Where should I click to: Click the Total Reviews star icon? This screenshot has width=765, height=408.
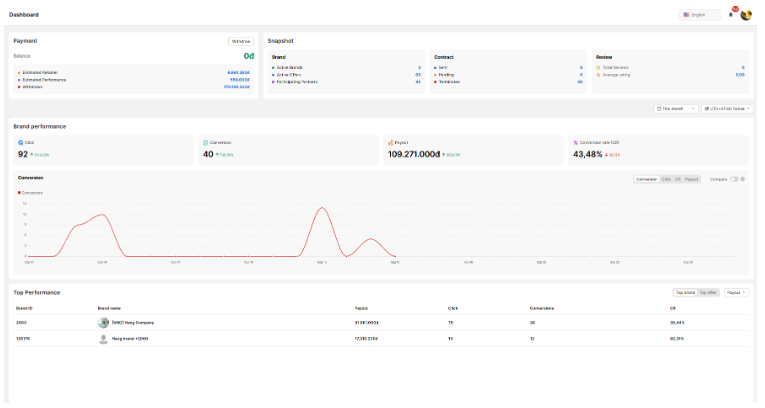[598, 67]
